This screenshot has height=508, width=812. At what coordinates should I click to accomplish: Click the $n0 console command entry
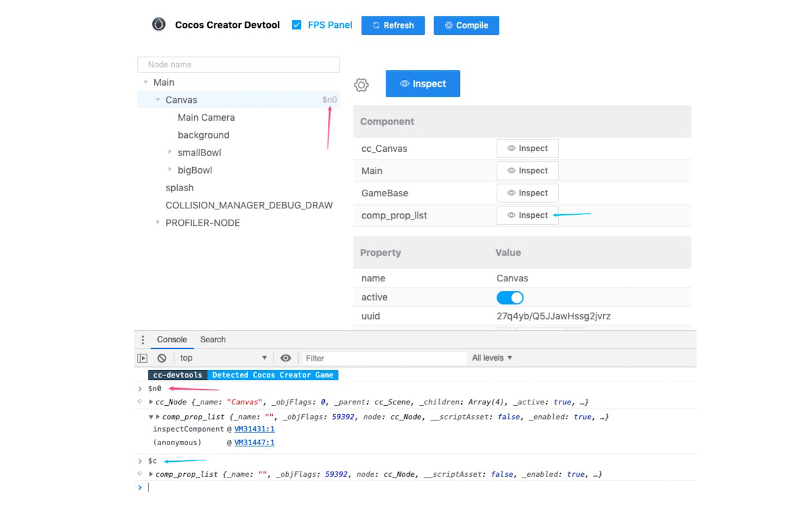coord(155,389)
